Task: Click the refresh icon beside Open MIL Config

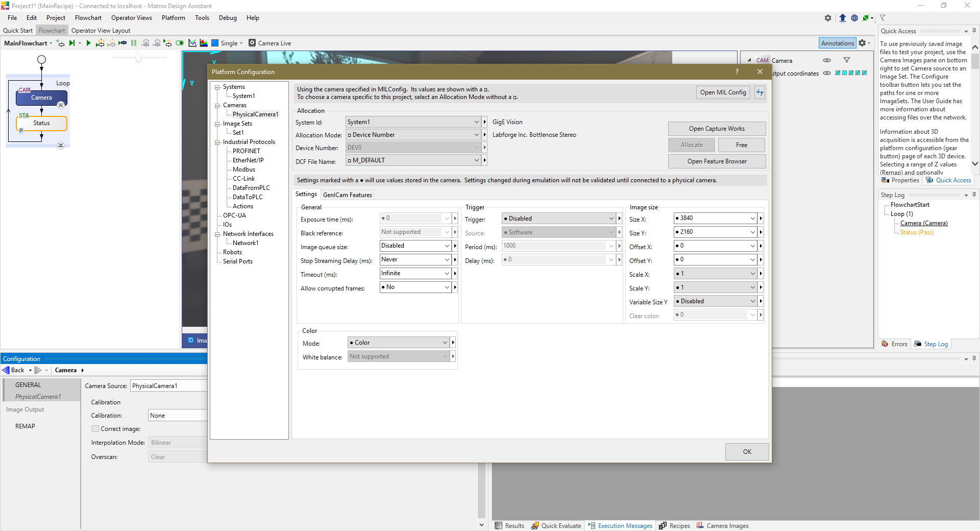Action: [x=760, y=92]
